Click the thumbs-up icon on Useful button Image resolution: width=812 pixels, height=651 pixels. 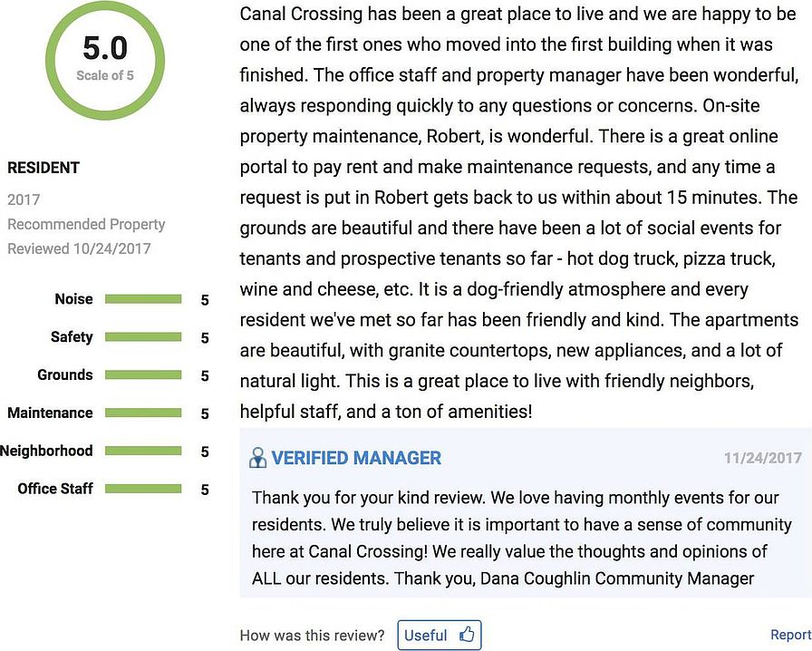point(467,635)
